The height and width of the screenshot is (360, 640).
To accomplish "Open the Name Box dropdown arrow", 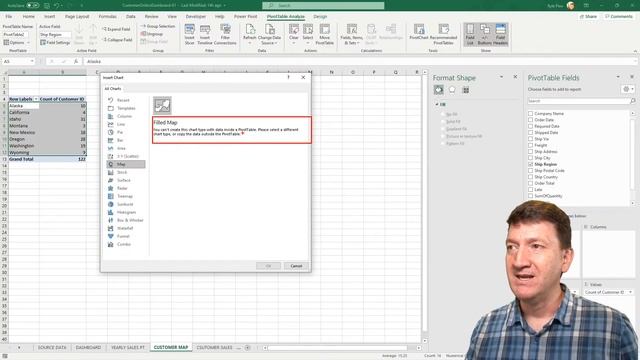I will tap(32, 61).
